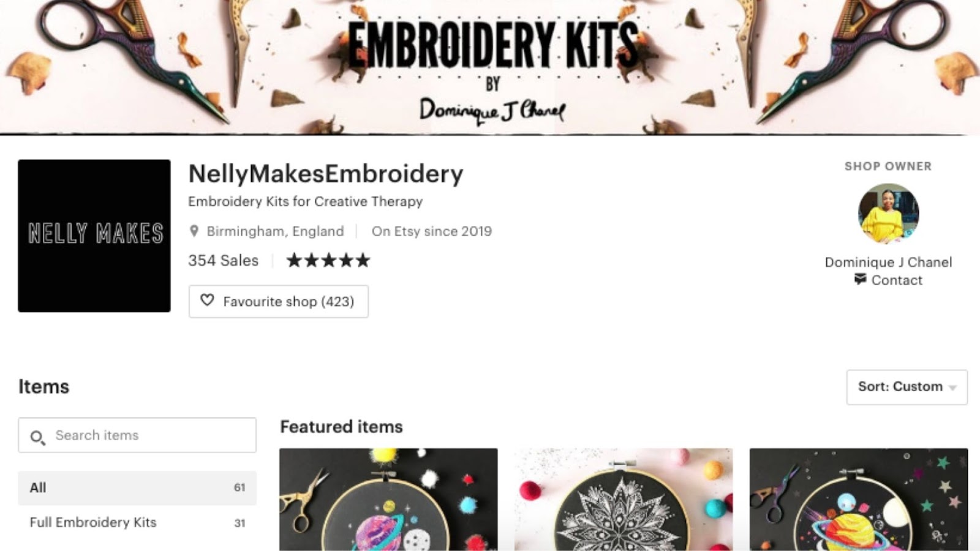Open the Sort: Custom dropdown
This screenshot has width=980, height=551.
pos(907,387)
